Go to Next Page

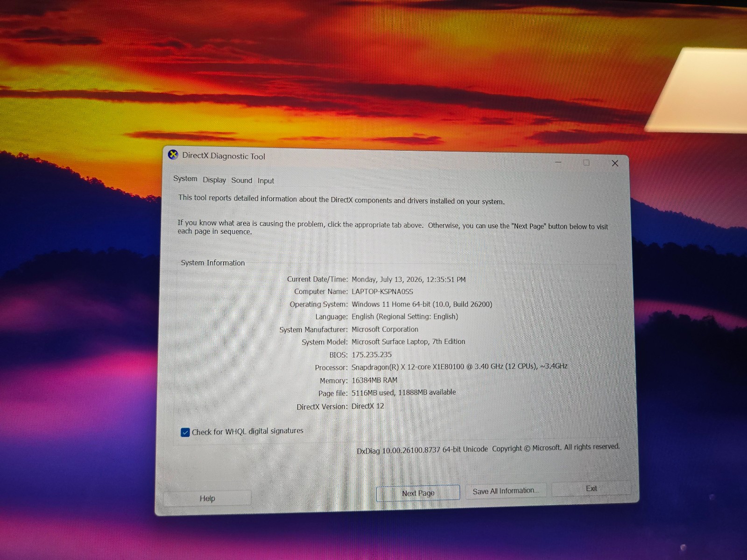[418, 493]
